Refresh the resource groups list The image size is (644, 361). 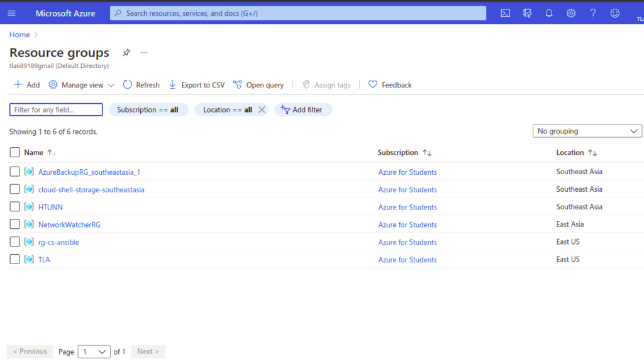coord(142,85)
